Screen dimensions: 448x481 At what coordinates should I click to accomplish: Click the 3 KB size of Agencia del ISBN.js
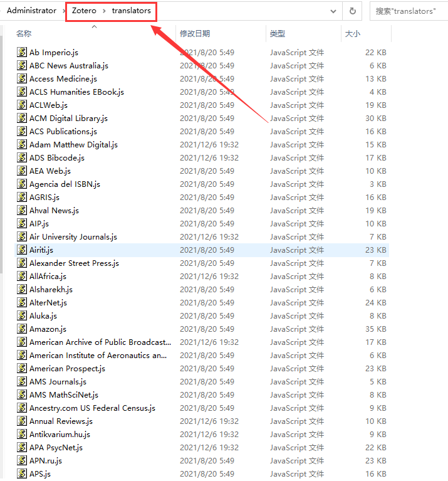[378, 184]
